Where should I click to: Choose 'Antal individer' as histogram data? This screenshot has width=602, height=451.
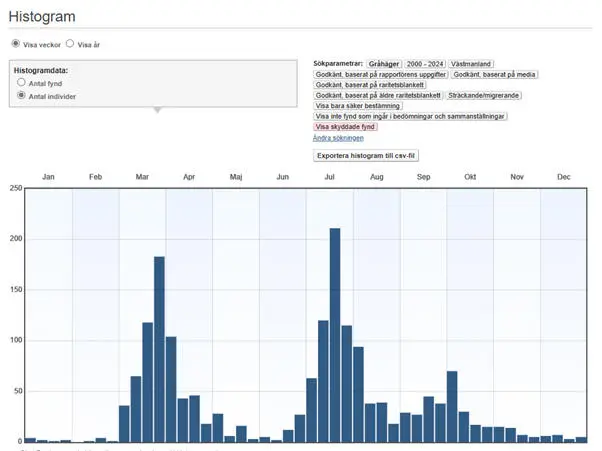coord(22,96)
